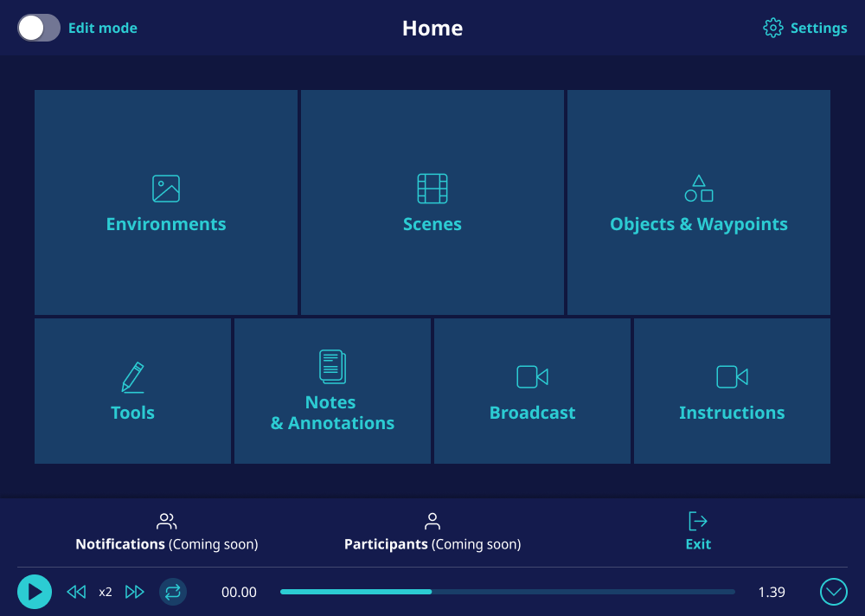Click the Notifications people icon
The width and height of the screenshot is (865, 616).
[167, 521]
